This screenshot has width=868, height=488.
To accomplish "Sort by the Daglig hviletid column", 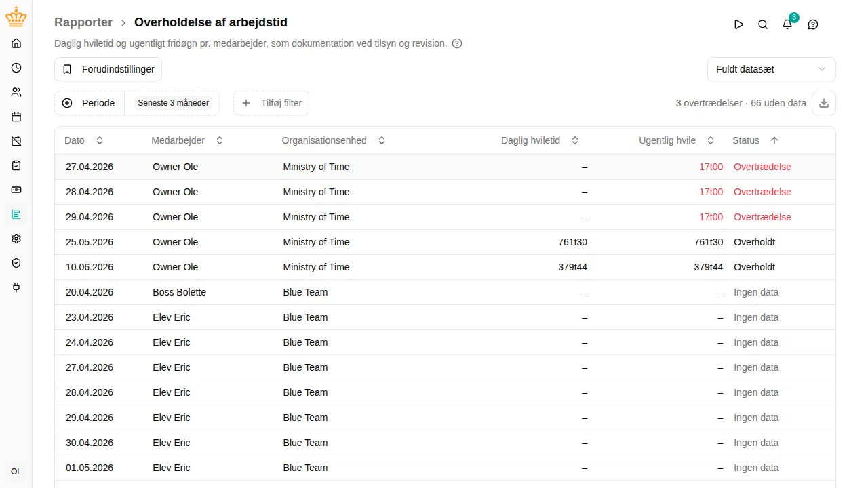I will click(540, 140).
